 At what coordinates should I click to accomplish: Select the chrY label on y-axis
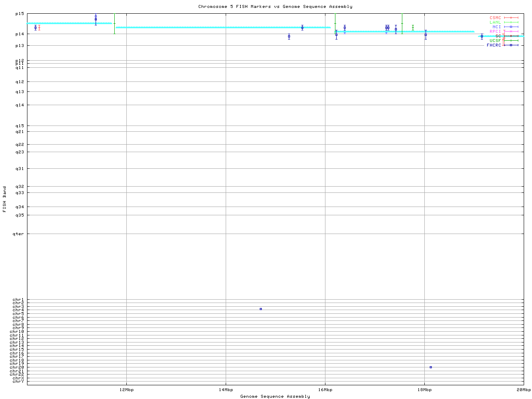coord(18,382)
